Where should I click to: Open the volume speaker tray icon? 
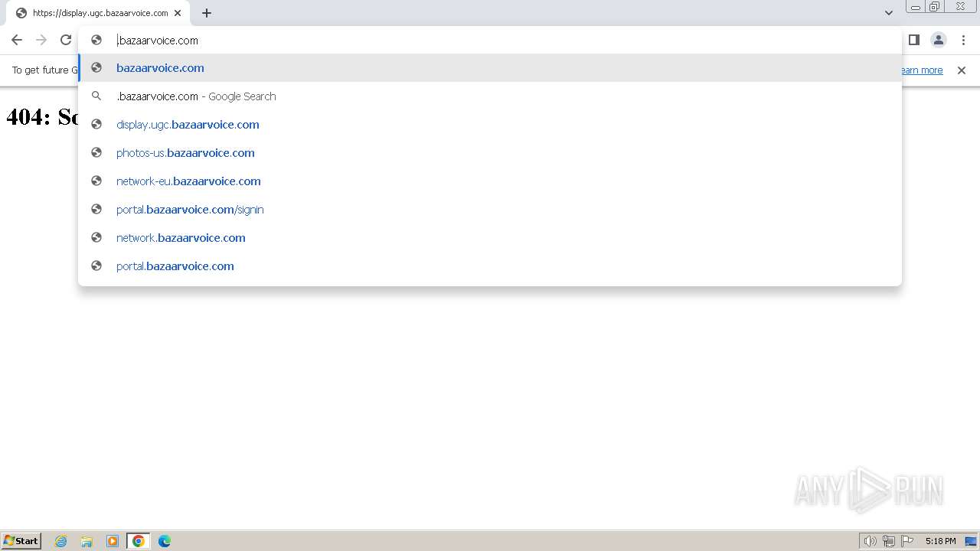tap(871, 541)
